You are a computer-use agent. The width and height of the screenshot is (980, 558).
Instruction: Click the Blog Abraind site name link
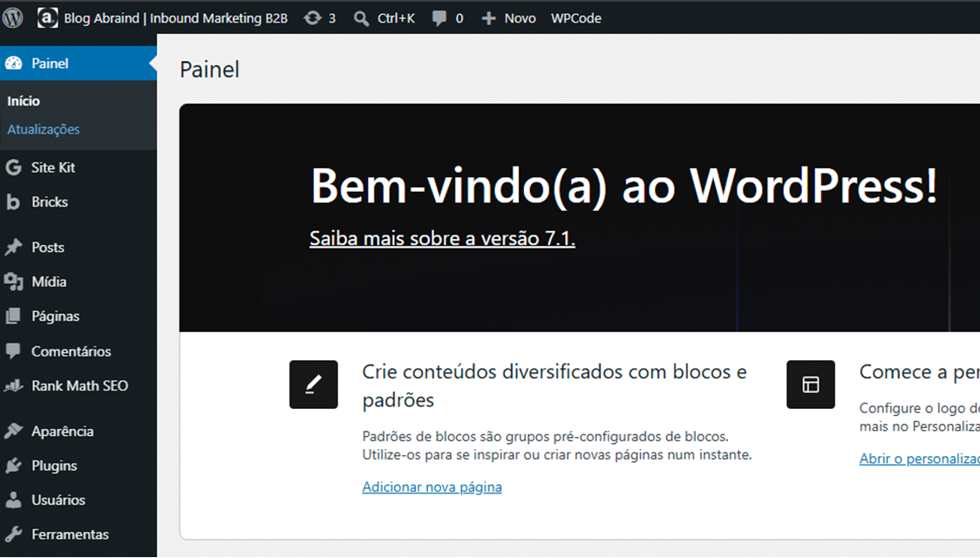point(175,18)
